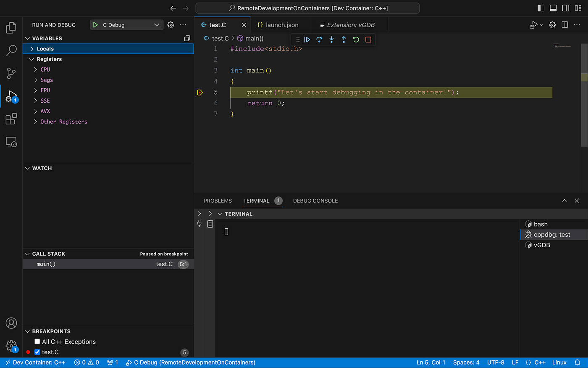This screenshot has height=368, width=588.
Task: Enable All C++ Exceptions breakpoint checkbox
Action: click(x=37, y=342)
